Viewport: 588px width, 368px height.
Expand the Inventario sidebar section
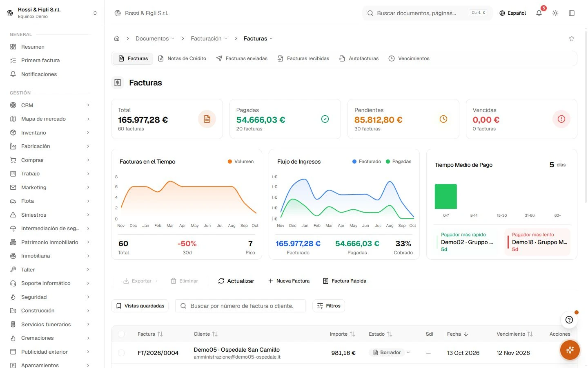(x=50, y=132)
